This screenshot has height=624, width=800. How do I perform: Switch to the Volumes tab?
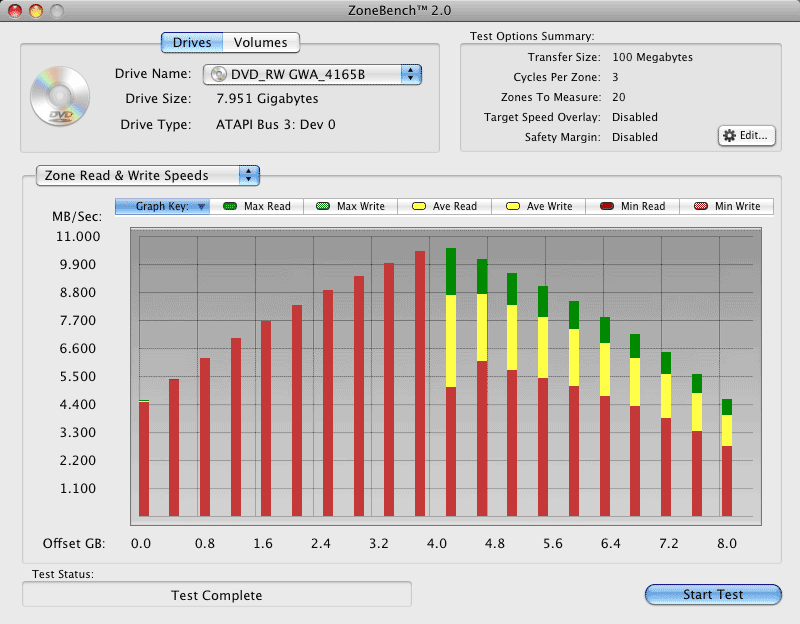(260, 42)
